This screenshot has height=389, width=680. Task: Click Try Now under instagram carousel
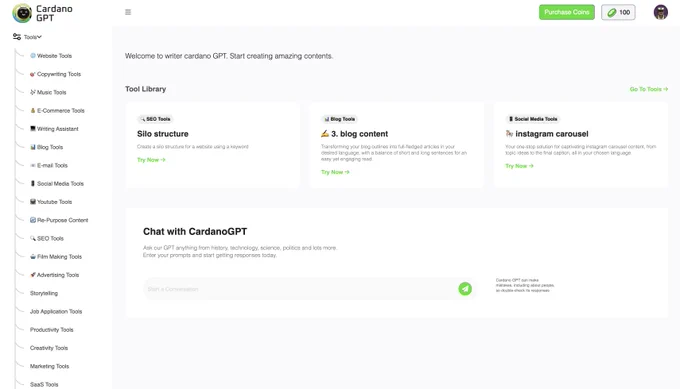point(520,166)
